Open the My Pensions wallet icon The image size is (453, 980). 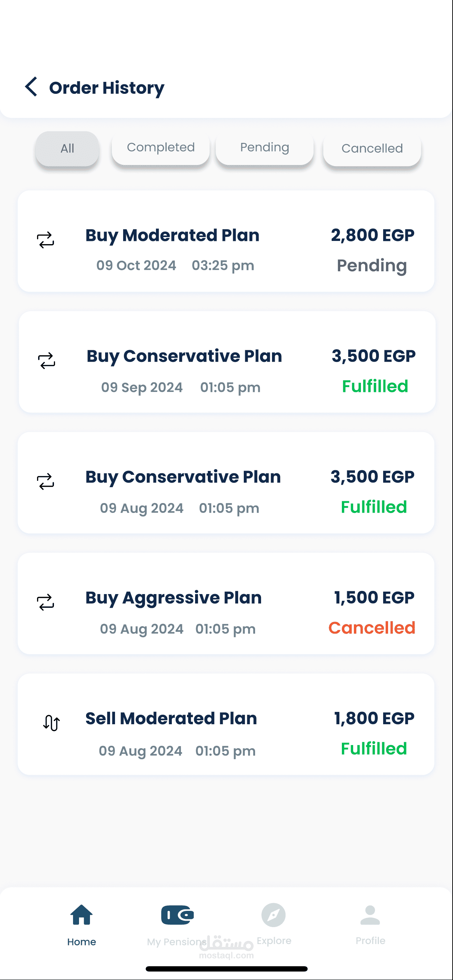point(177,915)
